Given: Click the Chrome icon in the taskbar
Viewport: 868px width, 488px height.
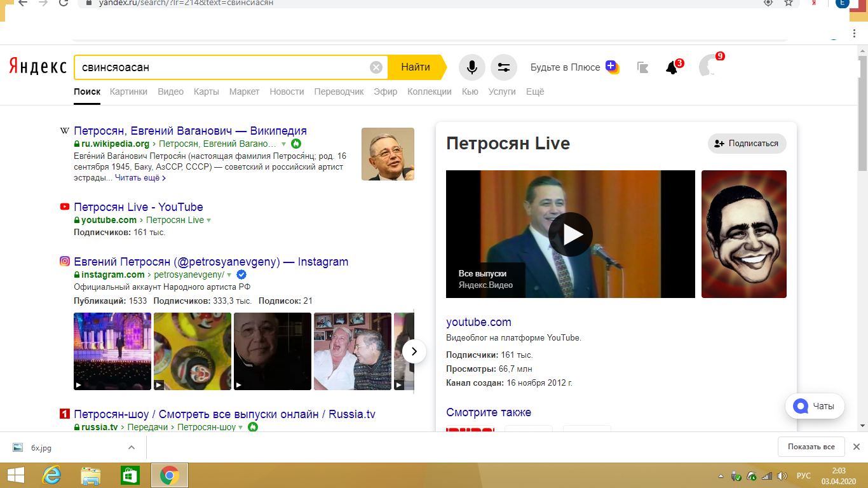Looking at the screenshot, I should click(169, 475).
